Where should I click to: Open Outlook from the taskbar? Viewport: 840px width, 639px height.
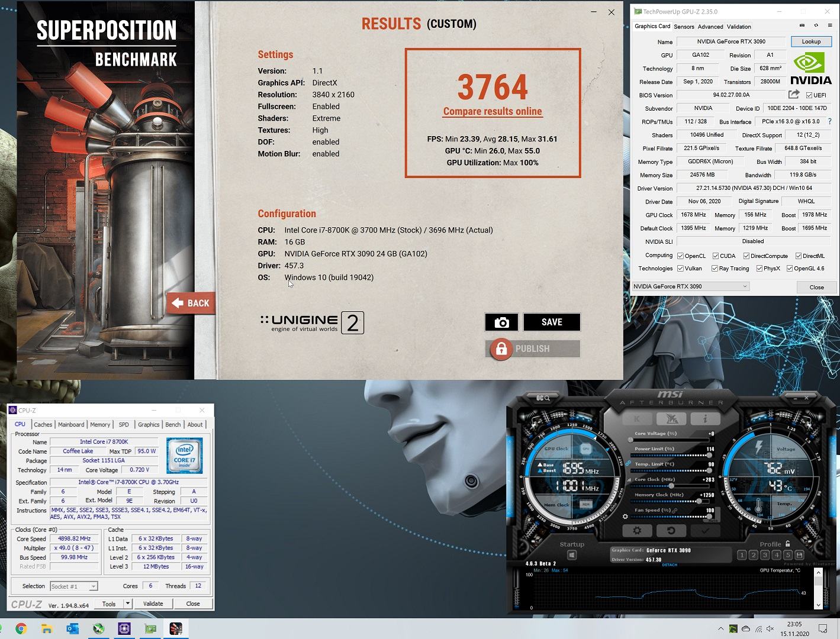point(73,628)
